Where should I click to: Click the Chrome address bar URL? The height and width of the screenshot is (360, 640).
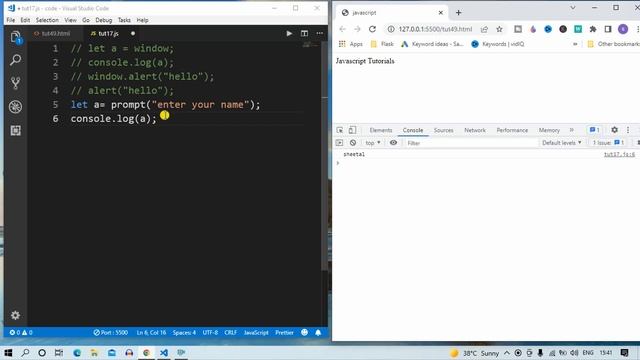(435, 29)
